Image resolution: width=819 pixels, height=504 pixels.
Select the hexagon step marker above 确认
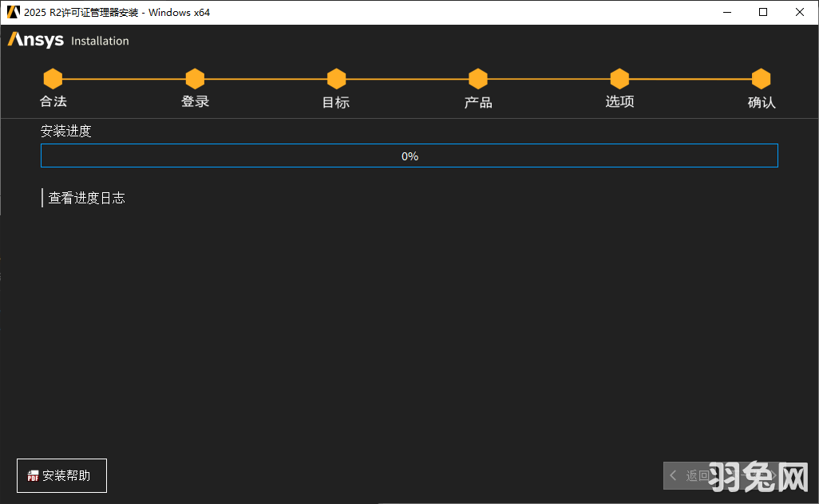click(x=761, y=79)
